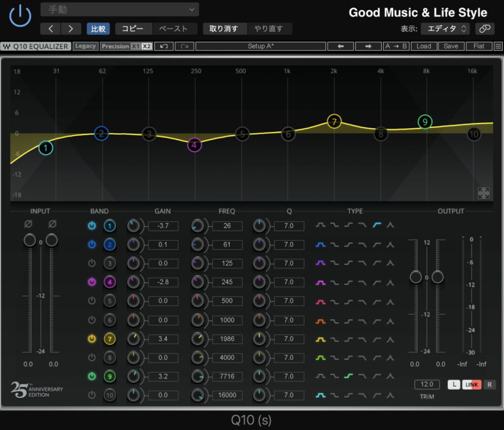Open the エディタ display dropdown
This screenshot has height=430, width=504.
[445, 29]
